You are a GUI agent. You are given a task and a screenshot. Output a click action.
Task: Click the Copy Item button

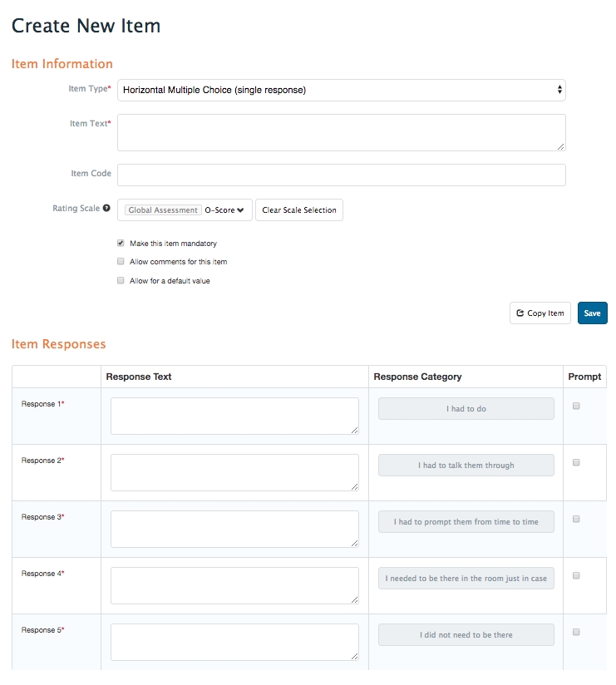(x=540, y=313)
